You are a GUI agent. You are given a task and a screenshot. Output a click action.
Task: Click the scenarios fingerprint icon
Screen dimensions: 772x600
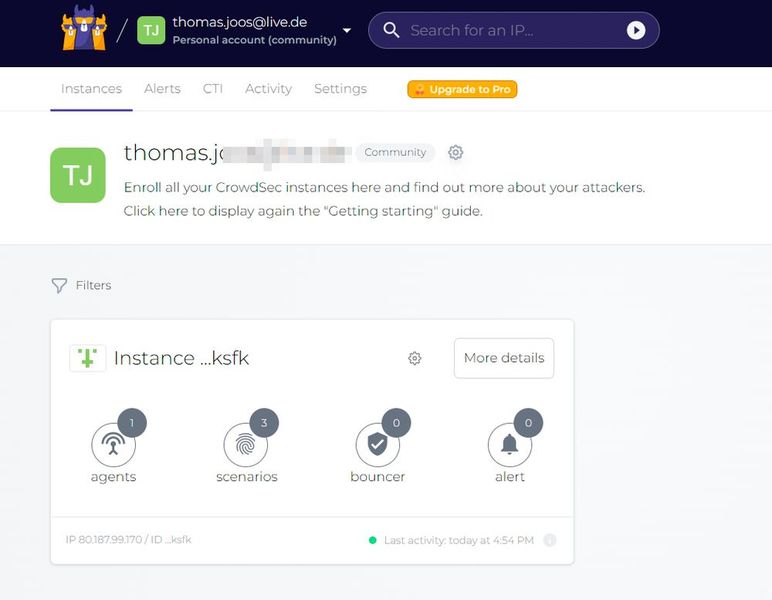pyautogui.click(x=245, y=444)
